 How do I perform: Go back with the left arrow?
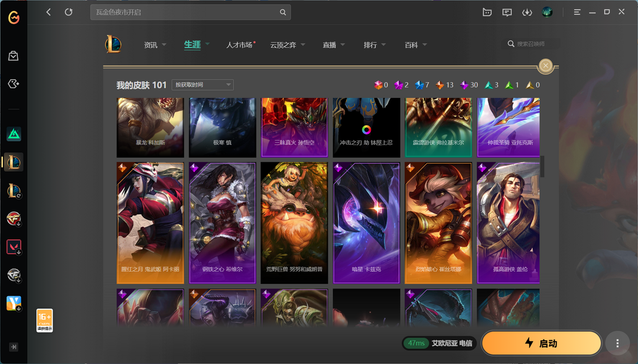click(48, 12)
